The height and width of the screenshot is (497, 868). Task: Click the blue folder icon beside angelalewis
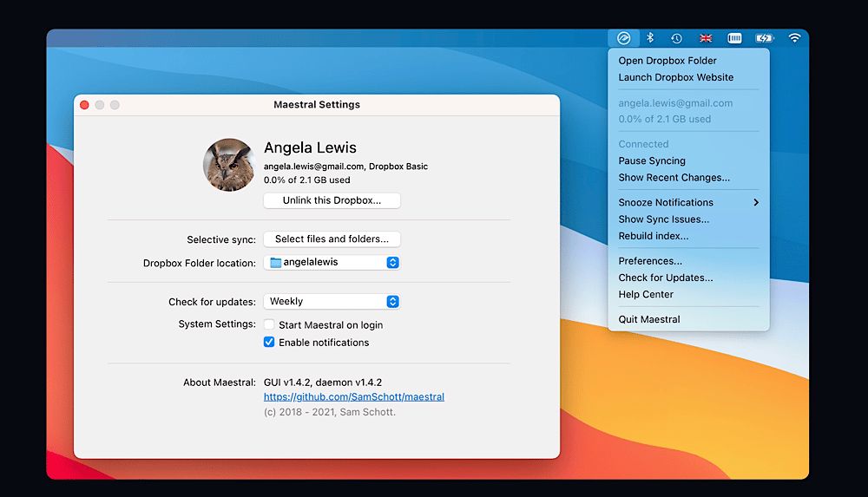pyautogui.click(x=275, y=262)
